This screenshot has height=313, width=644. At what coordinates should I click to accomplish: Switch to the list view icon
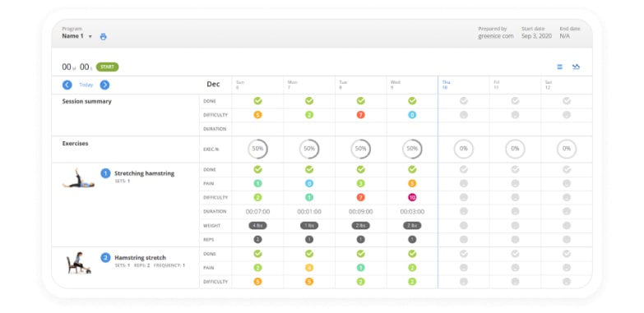click(559, 67)
